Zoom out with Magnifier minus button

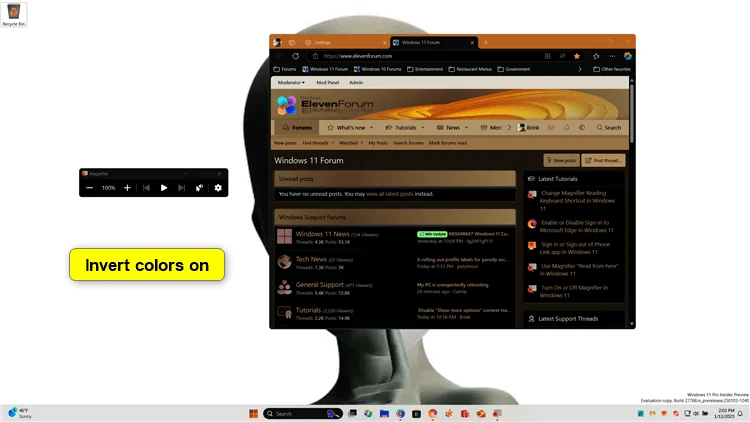[89, 188]
